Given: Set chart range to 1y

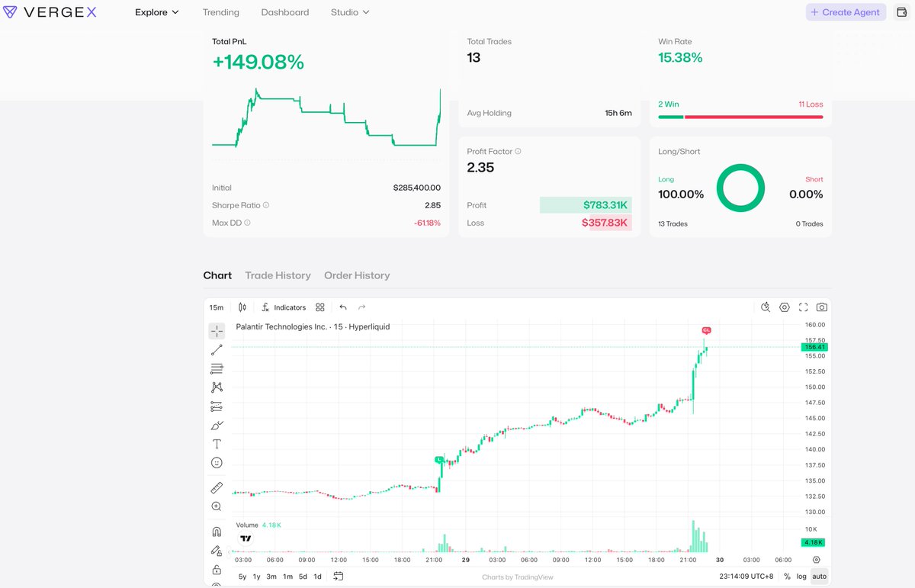Looking at the screenshot, I should (x=257, y=577).
